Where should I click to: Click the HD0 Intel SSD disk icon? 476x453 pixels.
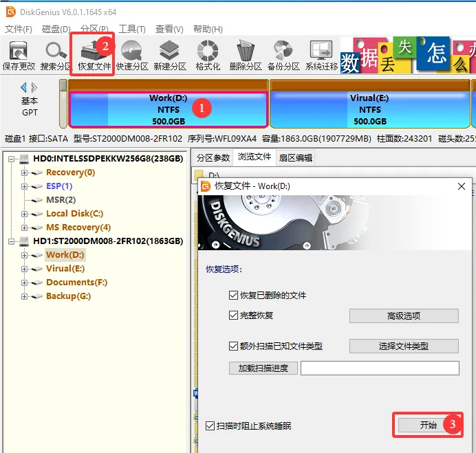(x=24, y=159)
